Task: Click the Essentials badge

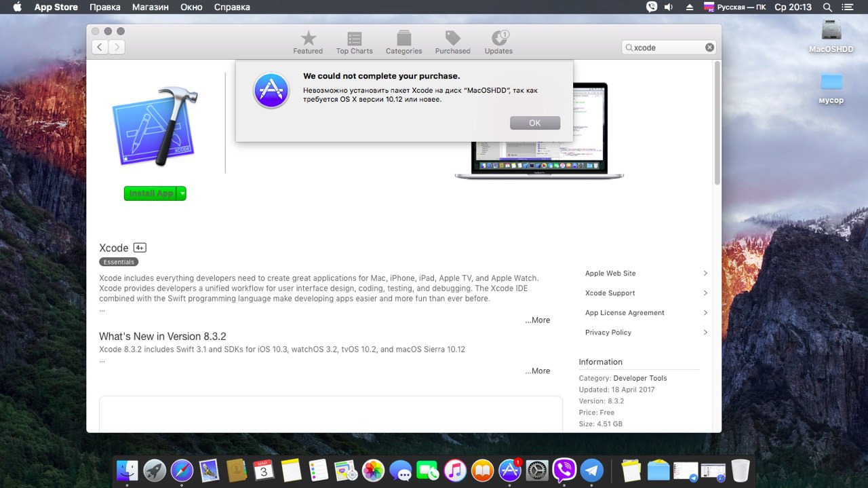Action: pyautogui.click(x=119, y=262)
